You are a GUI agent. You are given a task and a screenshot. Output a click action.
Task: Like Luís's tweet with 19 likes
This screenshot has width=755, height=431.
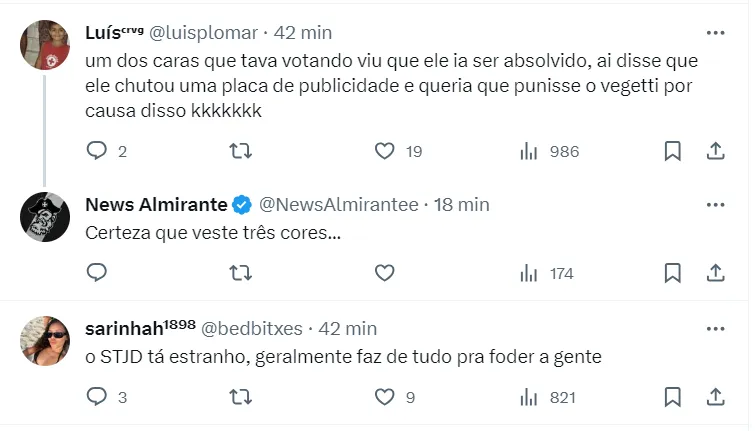click(385, 151)
